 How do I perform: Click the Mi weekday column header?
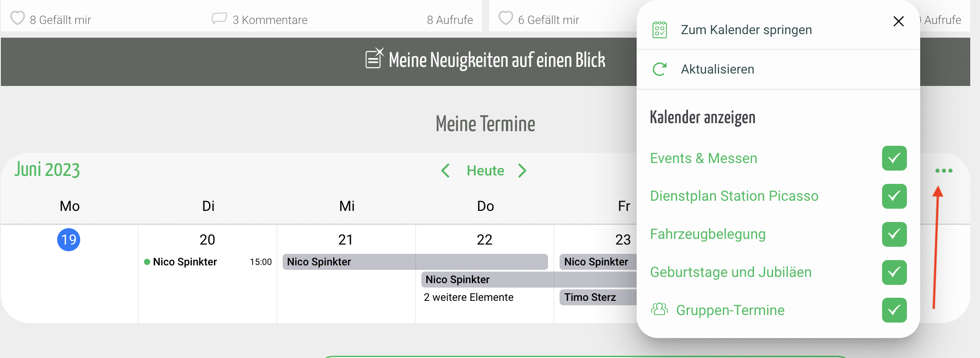pos(347,206)
